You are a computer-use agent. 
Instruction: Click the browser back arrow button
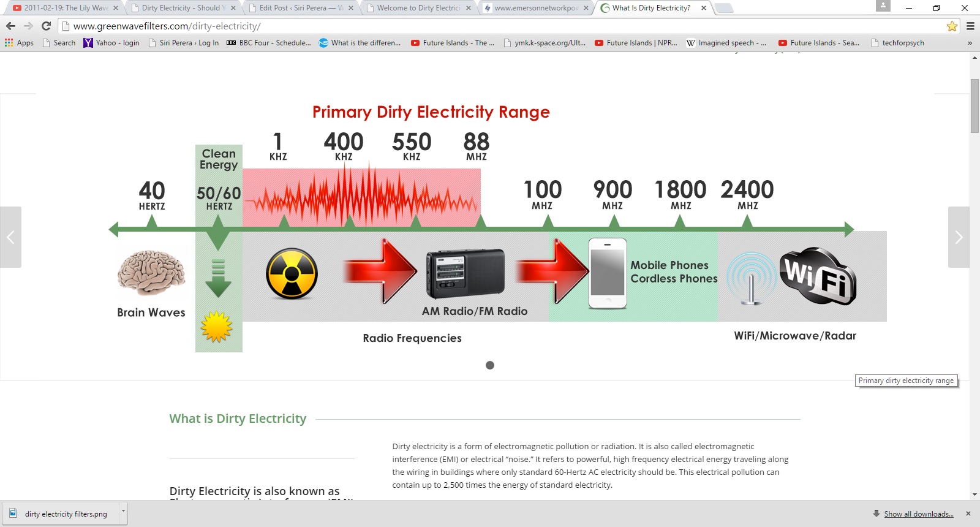coord(10,26)
